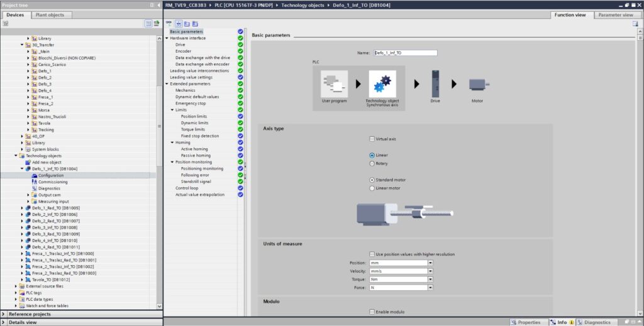Collapse Position monitoring group
644x326 pixels.
coord(172,162)
